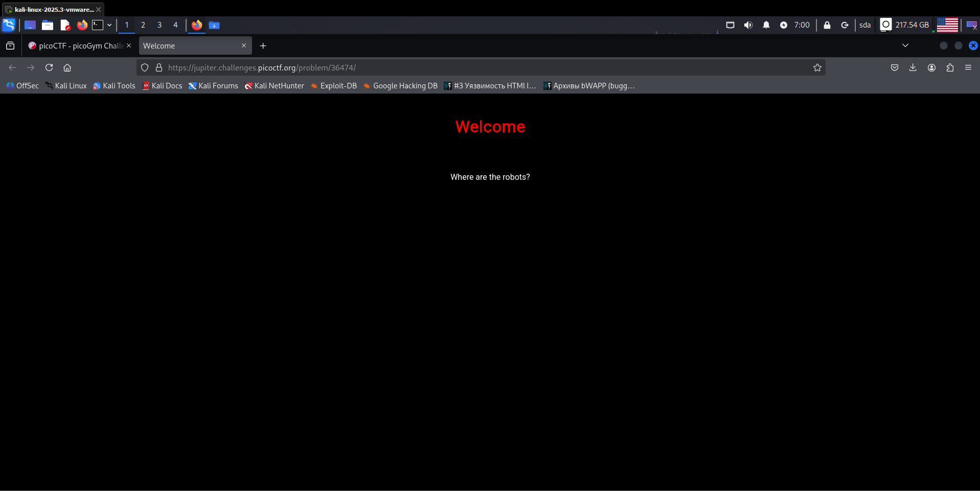The height and width of the screenshot is (491, 980).
Task: Bookmark this page with the star icon
Action: pos(817,67)
